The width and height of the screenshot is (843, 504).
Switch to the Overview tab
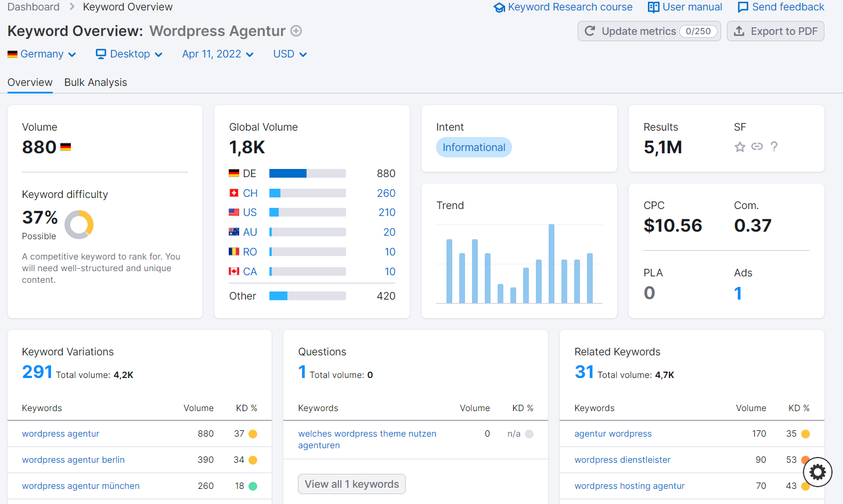pos(30,82)
